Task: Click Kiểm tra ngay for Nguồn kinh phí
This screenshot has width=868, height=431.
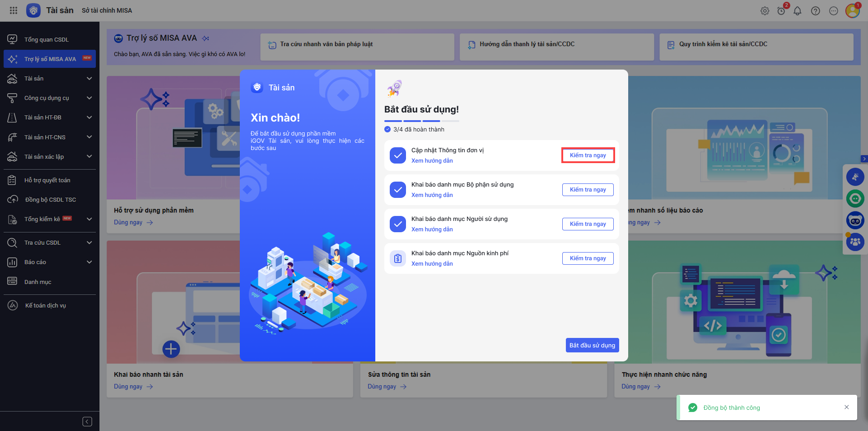Action: tap(588, 258)
